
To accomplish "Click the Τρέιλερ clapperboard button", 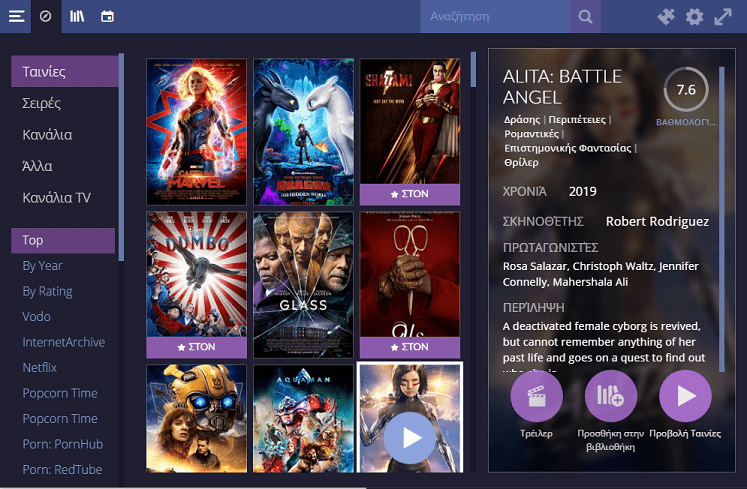I will tap(536, 396).
